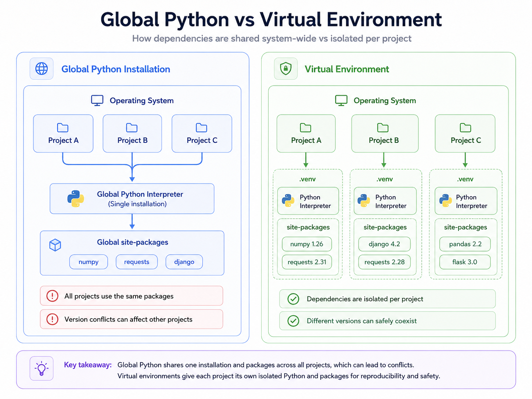Click the Virtual environments give each project sentence
The image size is (532, 399).
278,376
